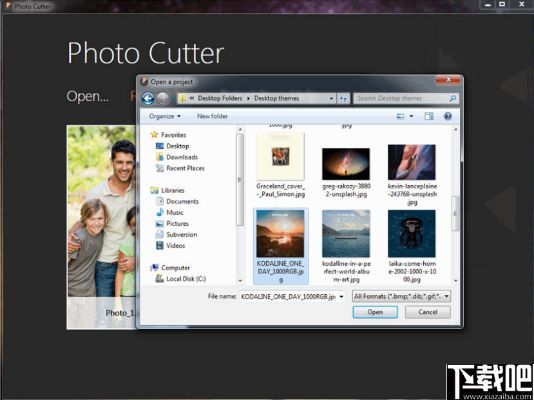534x400 pixels.
Task: Open the address bar history dropdown
Action: (331, 99)
